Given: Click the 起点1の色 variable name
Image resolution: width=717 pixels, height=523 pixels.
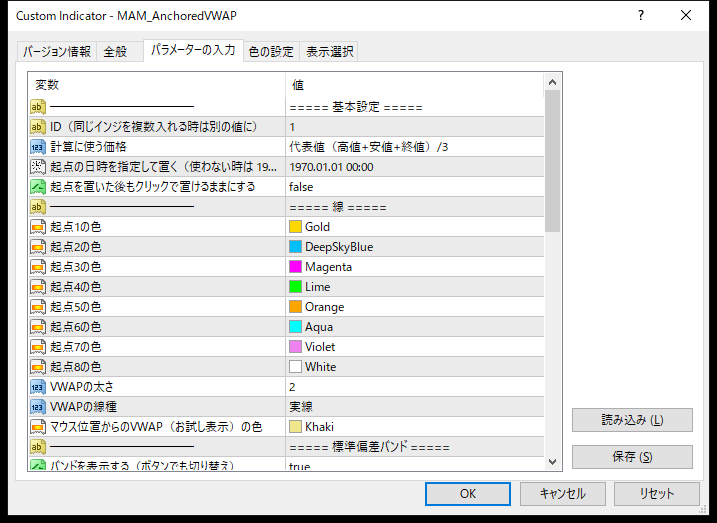Looking at the screenshot, I should pyautogui.click(x=75, y=227).
